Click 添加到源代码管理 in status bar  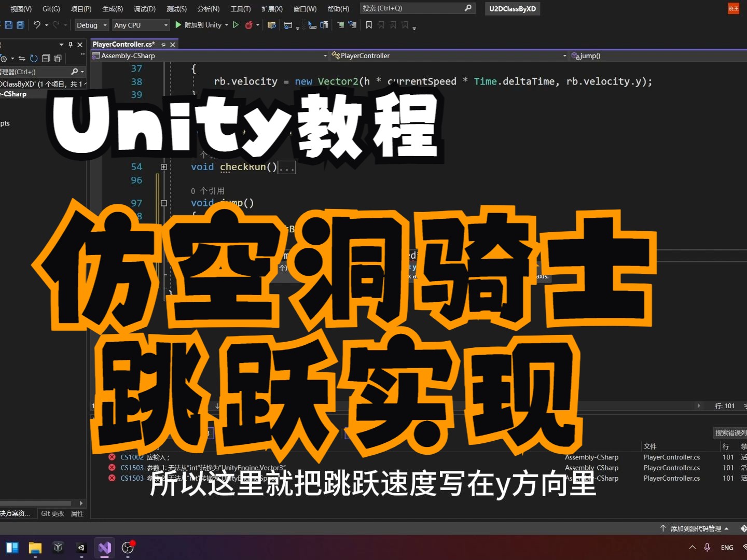(x=695, y=528)
